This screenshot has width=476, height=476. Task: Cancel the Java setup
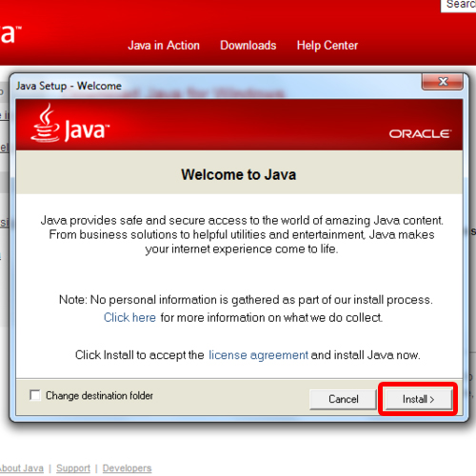[344, 399]
